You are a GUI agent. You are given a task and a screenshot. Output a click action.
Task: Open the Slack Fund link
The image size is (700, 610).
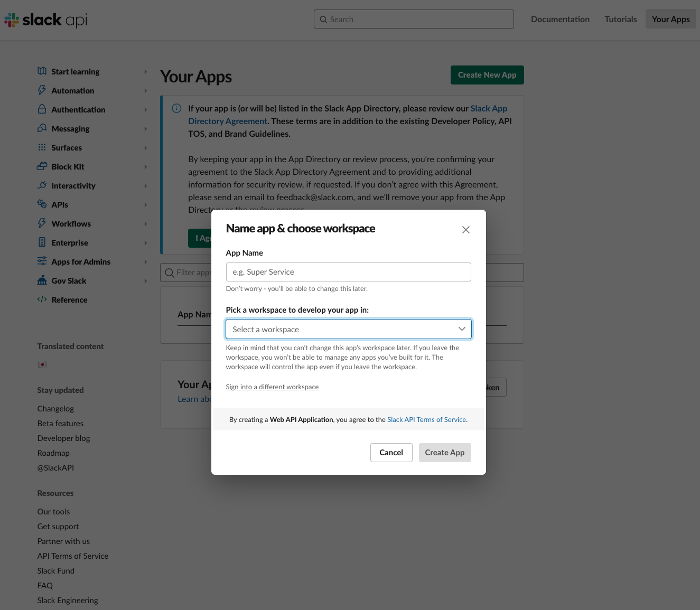tap(56, 571)
